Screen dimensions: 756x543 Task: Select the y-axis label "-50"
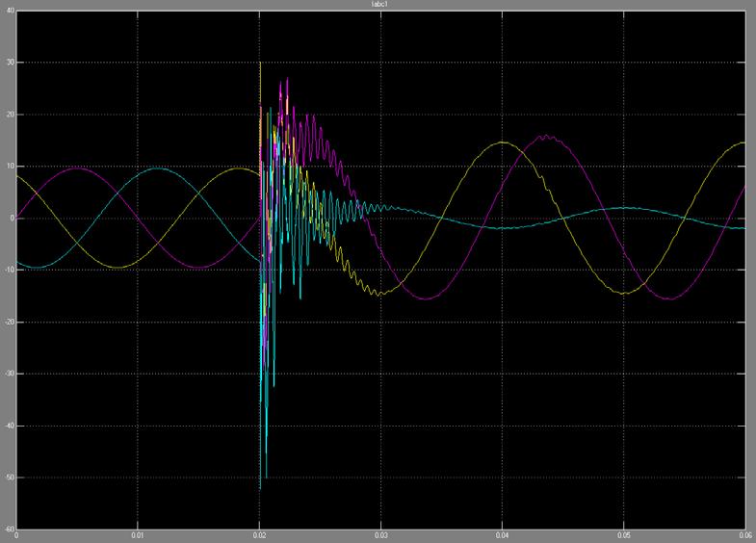(x=10, y=478)
